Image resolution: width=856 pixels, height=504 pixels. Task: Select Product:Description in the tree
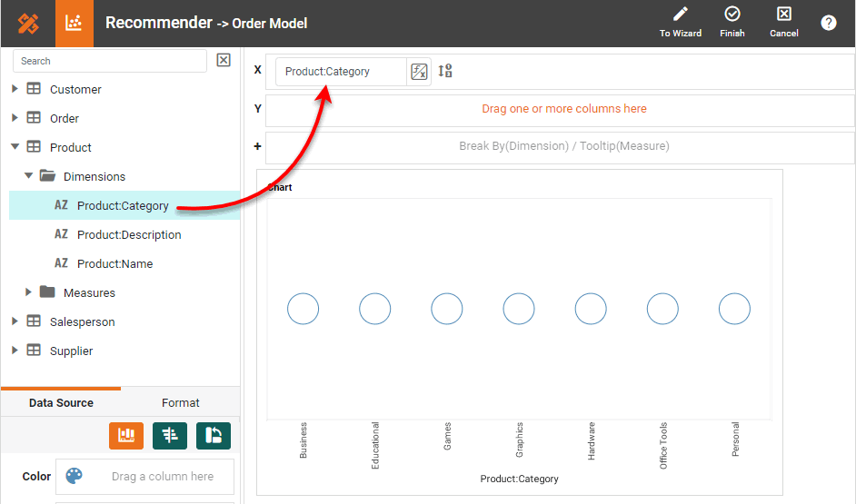pyautogui.click(x=129, y=234)
